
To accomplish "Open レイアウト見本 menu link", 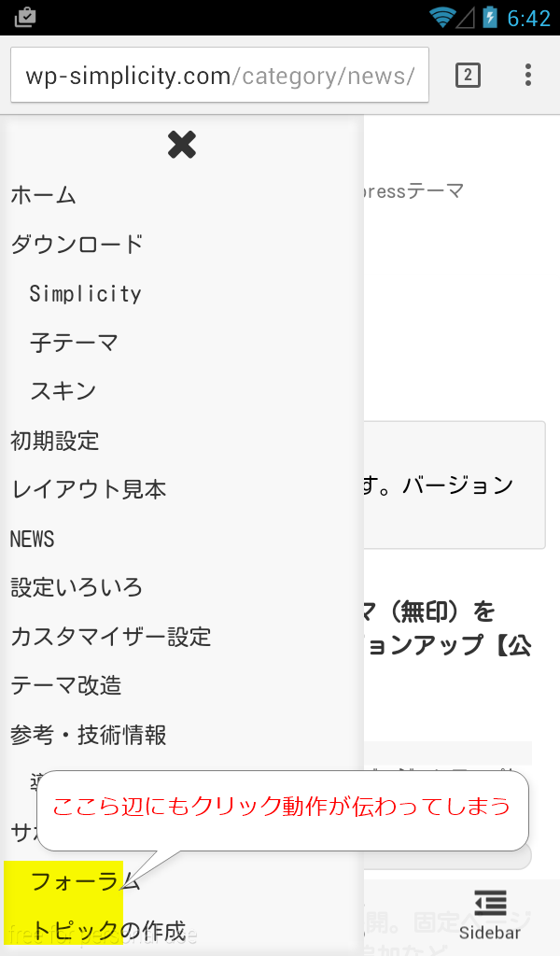I will 89,489.
